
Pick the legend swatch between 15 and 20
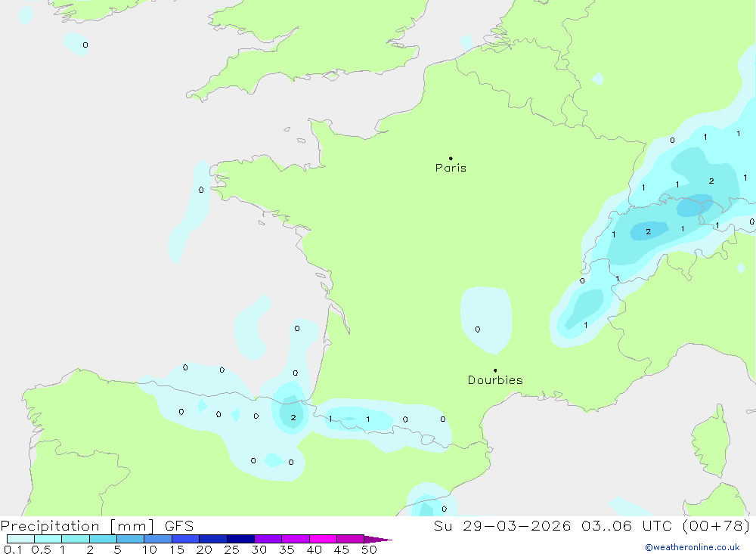185,539
